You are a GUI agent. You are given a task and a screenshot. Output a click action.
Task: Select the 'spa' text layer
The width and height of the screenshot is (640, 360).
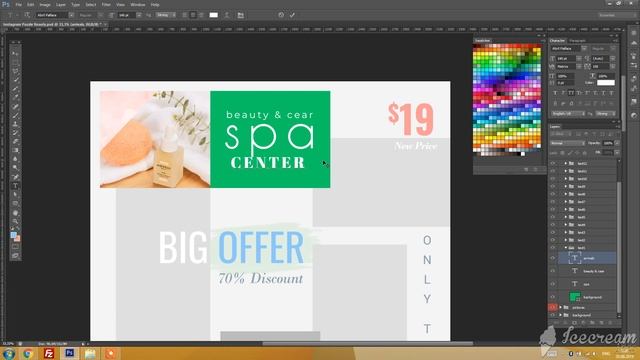[x=587, y=284]
